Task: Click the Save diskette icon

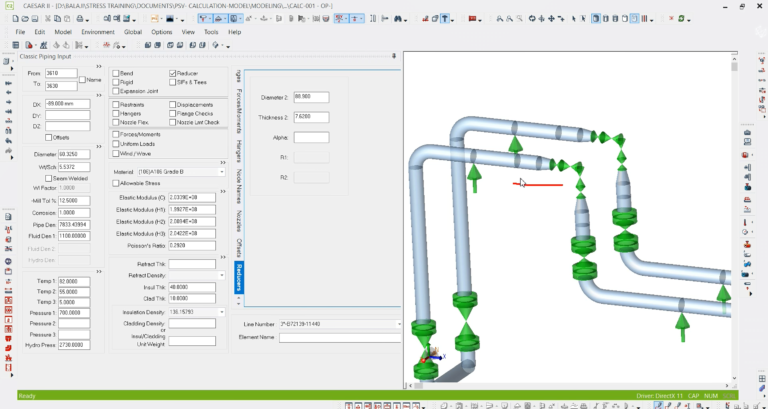Action: 35,19
